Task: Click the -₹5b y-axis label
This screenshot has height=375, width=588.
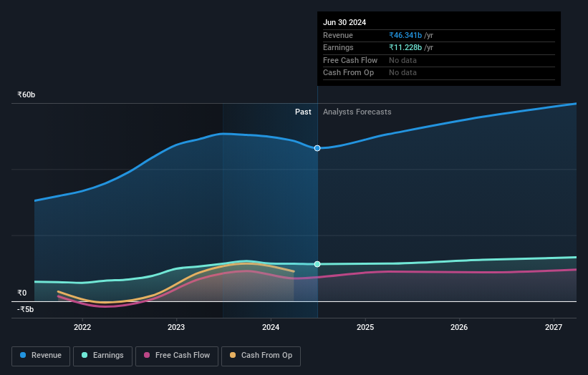Action: tap(26, 309)
